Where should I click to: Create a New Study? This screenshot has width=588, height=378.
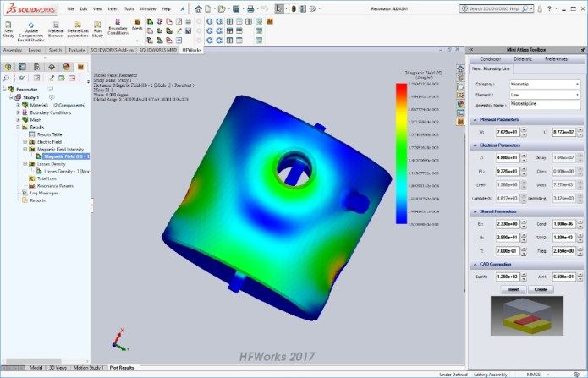[8, 30]
